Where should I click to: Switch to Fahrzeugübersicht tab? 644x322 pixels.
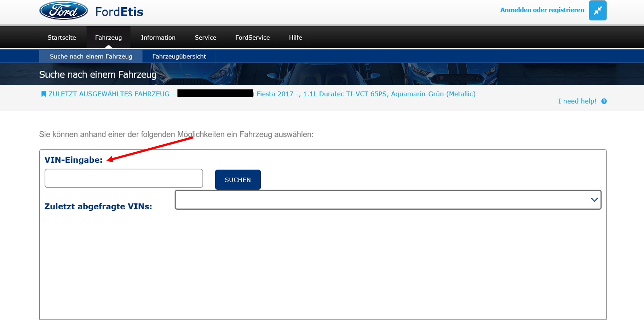click(179, 56)
